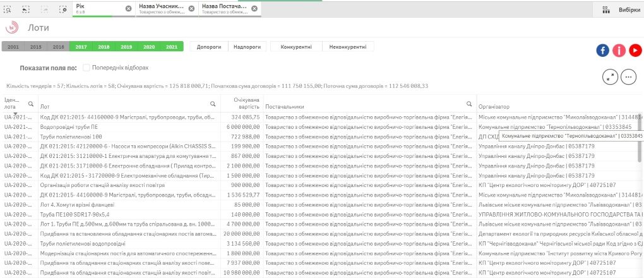Viewport: 644px width, 278px height.
Task: Open the Facebook link icon
Action: (x=602, y=51)
